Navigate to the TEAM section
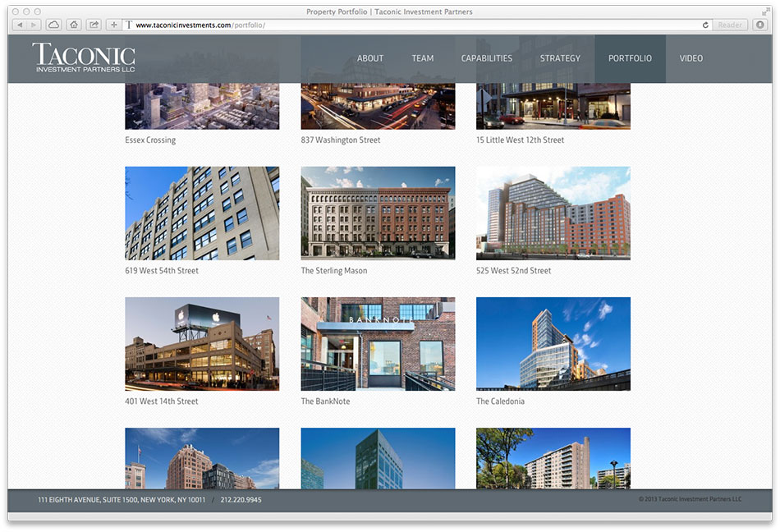The height and width of the screenshot is (532, 780). [422, 58]
